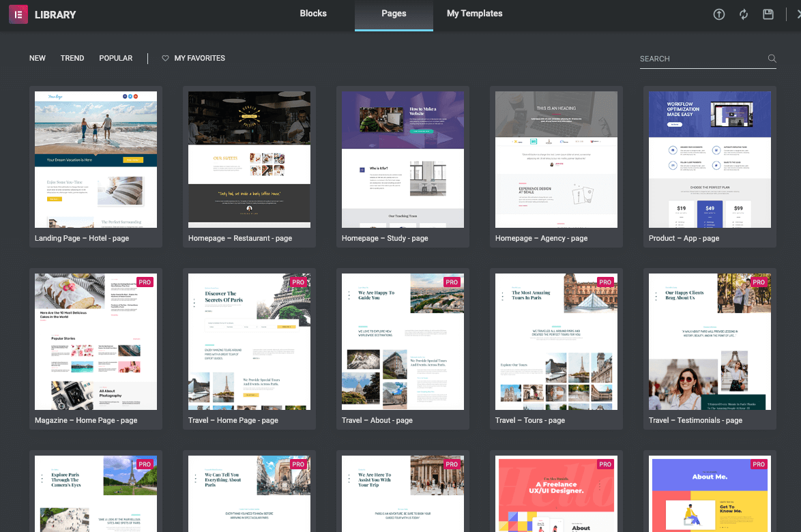Open the My Templates tab
This screenshot has height=532, width=801.
(x=474, y=14)
